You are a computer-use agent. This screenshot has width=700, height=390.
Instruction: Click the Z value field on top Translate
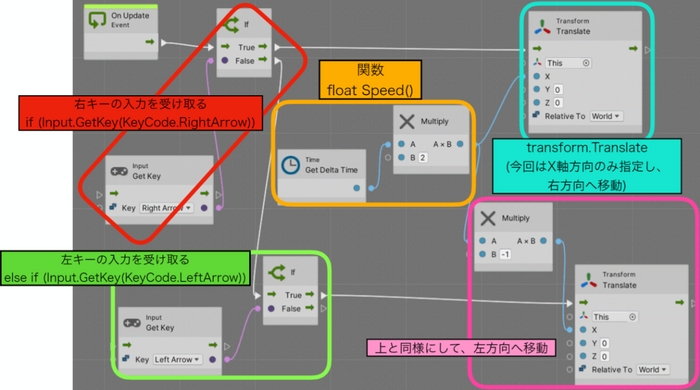click(558, 103)
